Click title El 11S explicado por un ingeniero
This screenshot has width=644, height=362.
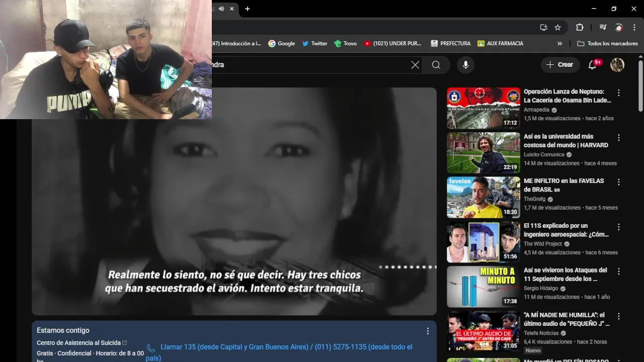566,230
